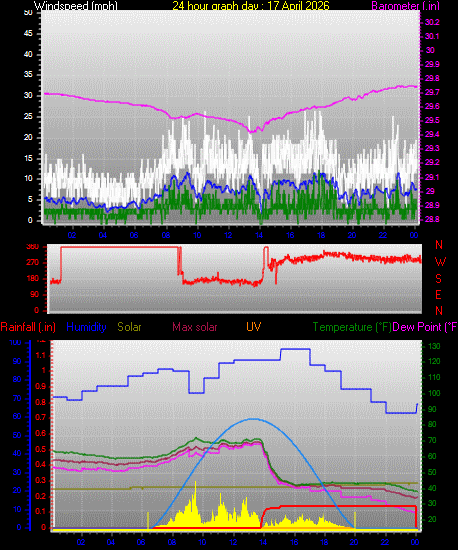Click barometer axis value 29.1
The height and width of the screenshot is (550, 458).
point(432,177)
